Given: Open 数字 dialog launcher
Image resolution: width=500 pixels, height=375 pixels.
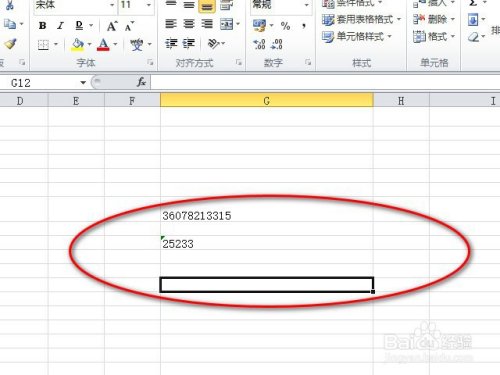Looking at the screenshot, I should coord(308,62).
